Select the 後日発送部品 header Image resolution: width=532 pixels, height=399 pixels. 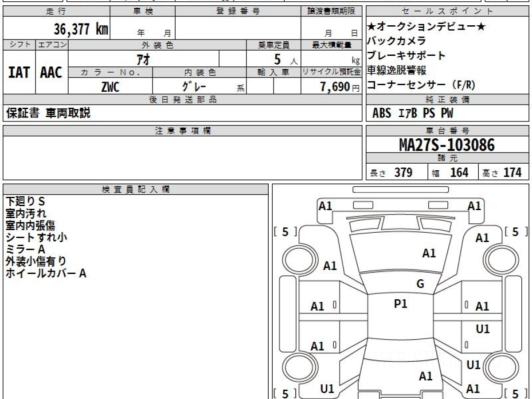click(182, 100)
